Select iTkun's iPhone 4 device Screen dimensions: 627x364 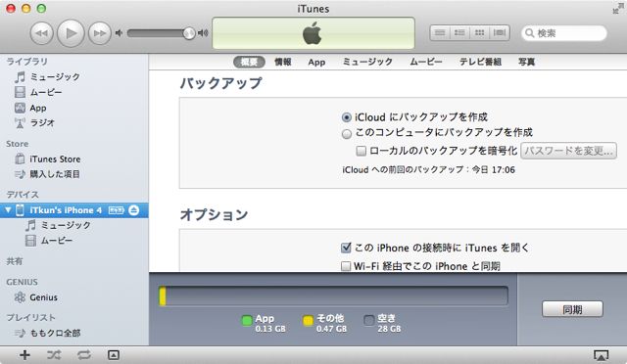pyautogui.click(x=74, y=210)
